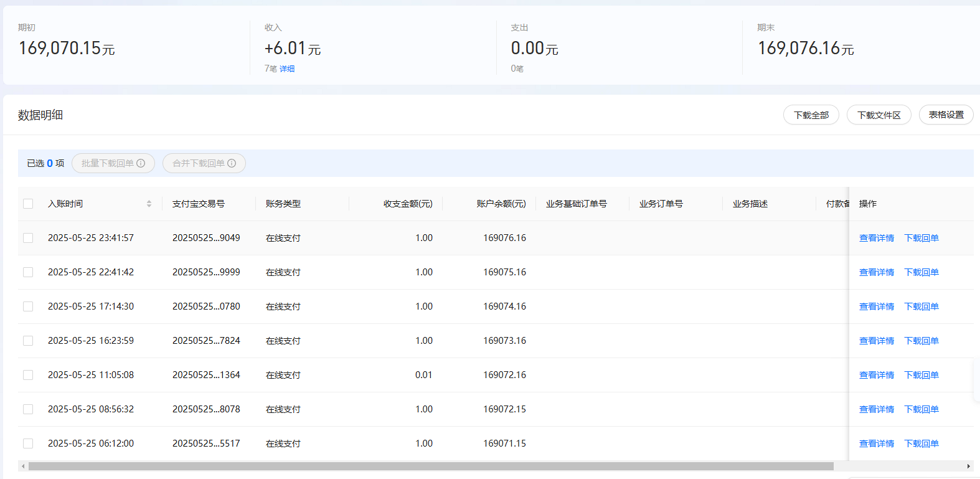Viewport: 980px width, 479px height.
Task: Click balance value 169074.16 in table
Action: [505, 306]
